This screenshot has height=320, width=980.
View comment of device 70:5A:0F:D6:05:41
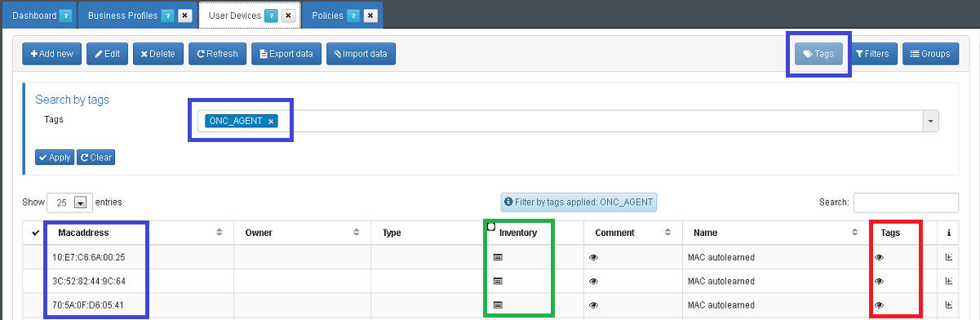click(593, 304)
